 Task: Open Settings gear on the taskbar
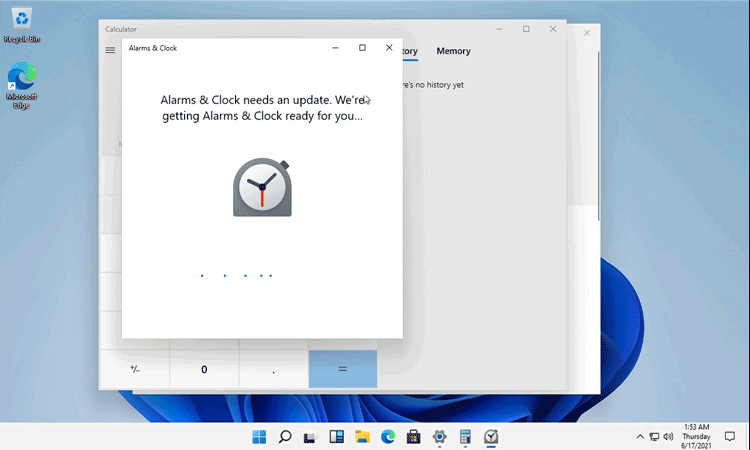(x=439, y=436)
